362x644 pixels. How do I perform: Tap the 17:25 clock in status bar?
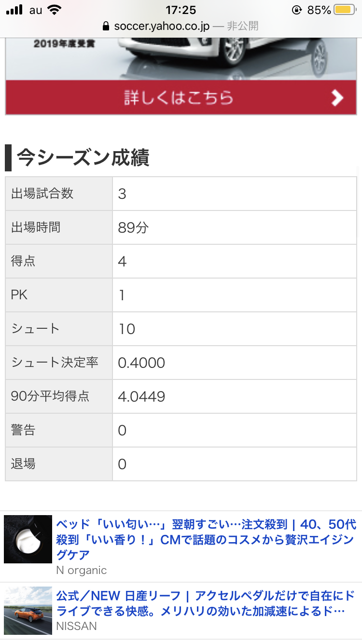(x=181, y=10)
